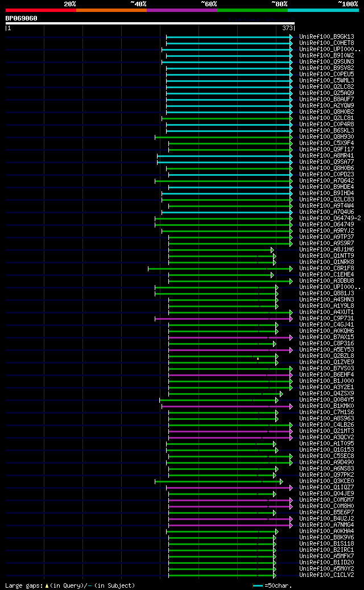Select the UniRef100_B9HDE4 label
The height and width of the screenshot is (590, 364).
click(327, 187)
